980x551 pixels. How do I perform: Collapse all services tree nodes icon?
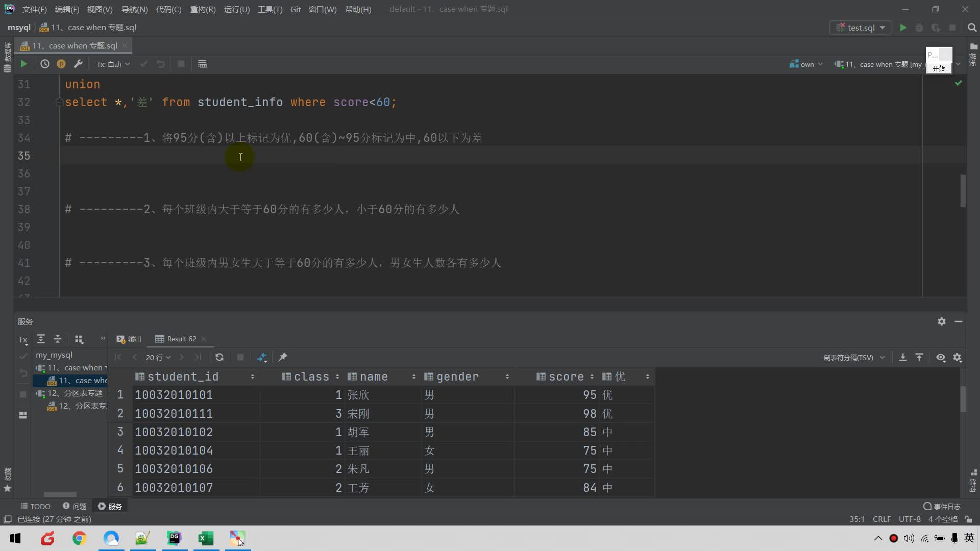point(58,339)
